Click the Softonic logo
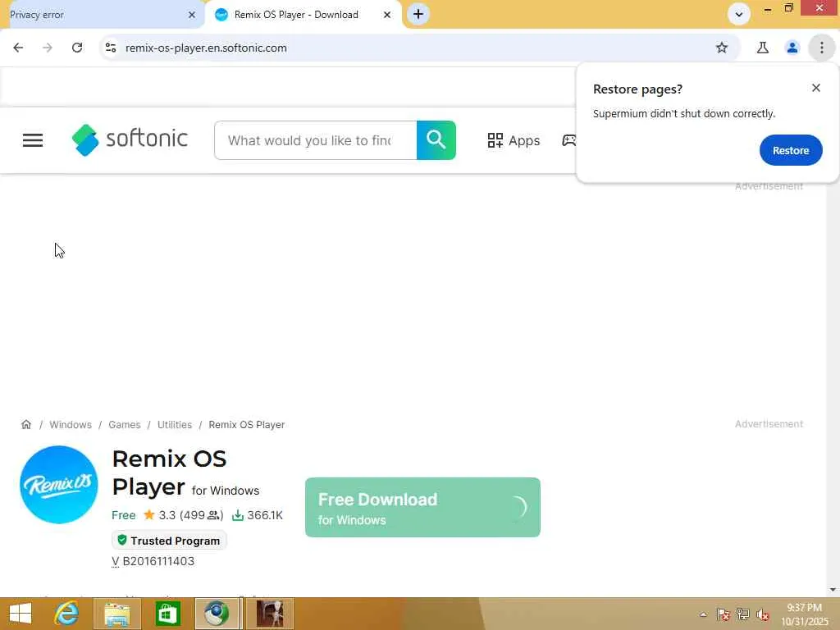This screenshot has height=630, width=840. point(130,139)
